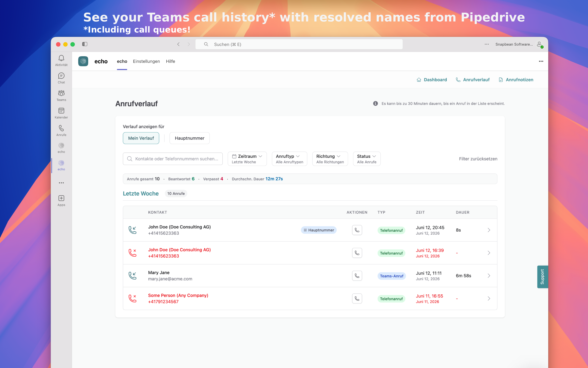The image size is (588, 368).
Task: Open the Status filter dropdown
Action: click(x=367, y=159)
